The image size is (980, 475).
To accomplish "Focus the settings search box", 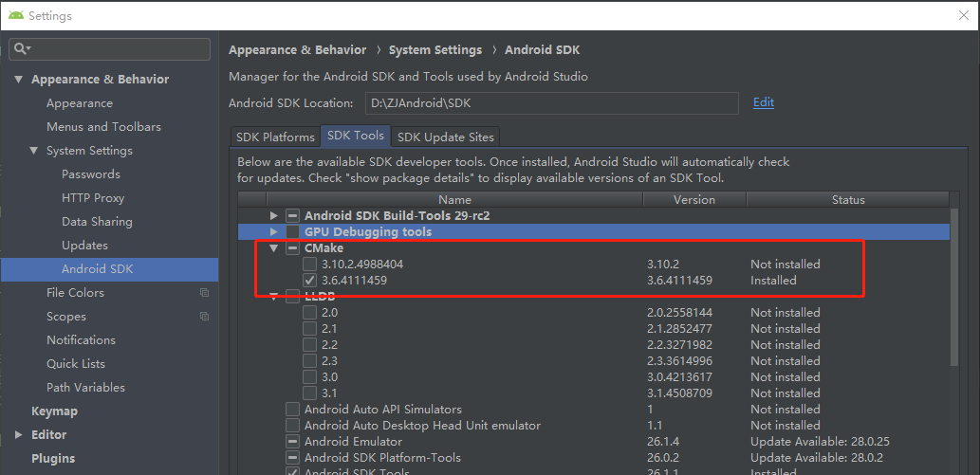I will point(110,49).
